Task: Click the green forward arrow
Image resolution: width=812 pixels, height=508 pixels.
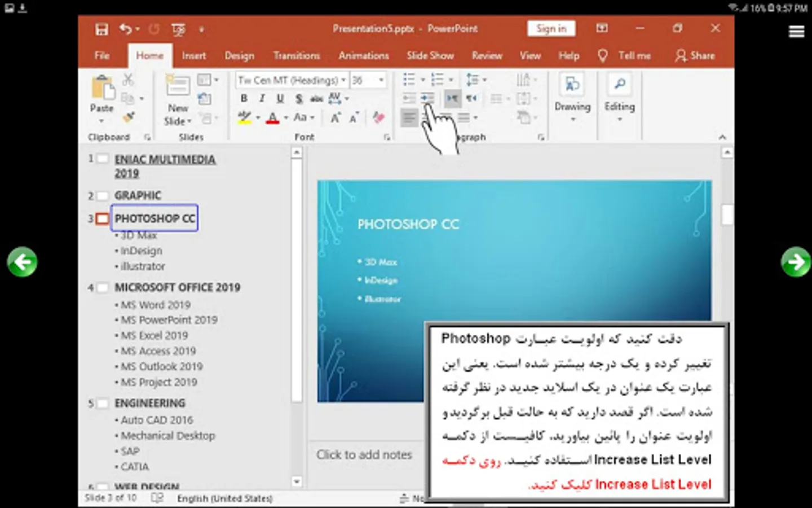Action: [796, 262]
